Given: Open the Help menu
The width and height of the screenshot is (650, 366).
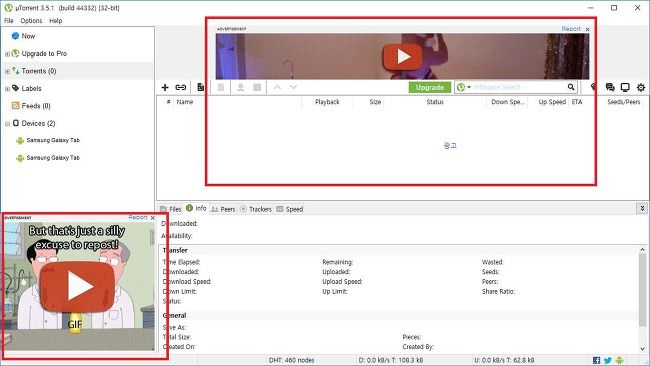Looking at the screenshot, I should 56,21.
